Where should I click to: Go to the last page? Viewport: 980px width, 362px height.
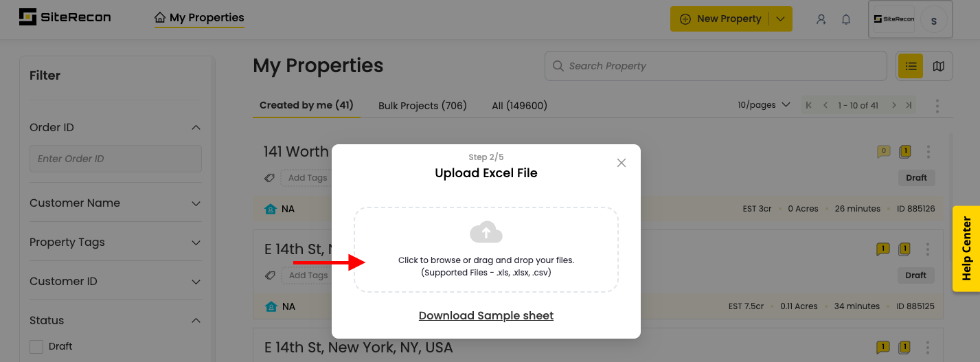pyautogui.click(x=909, y=105)
